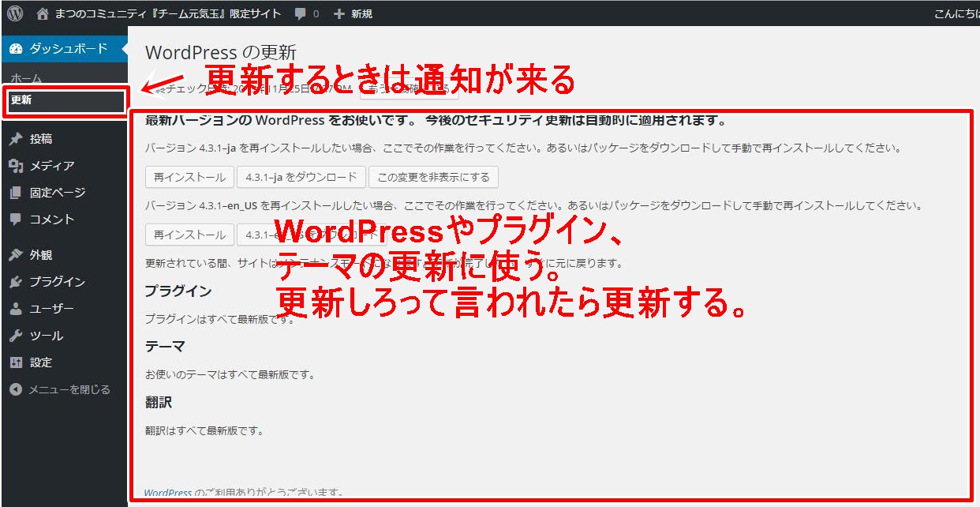The image size is (980, 507).
Task: Click the 4.3.1-ja をダウンロード button
Action: click(301, 177)
